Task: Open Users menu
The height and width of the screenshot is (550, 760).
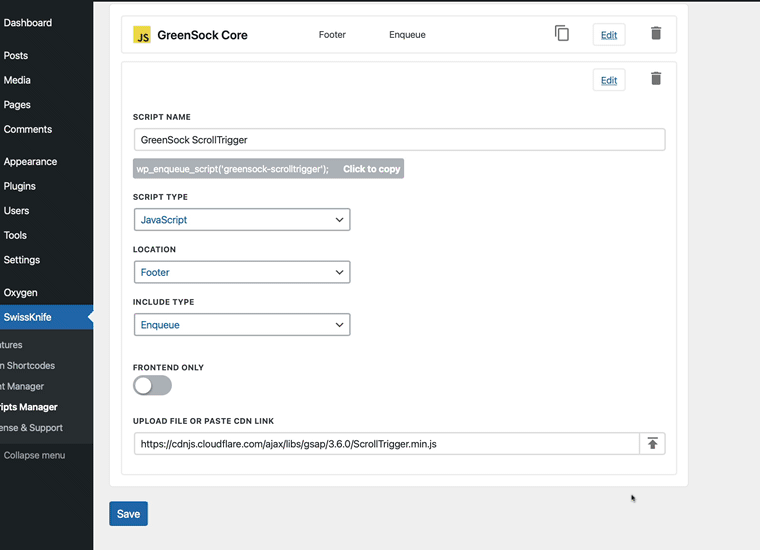Action: click(16, 211)
